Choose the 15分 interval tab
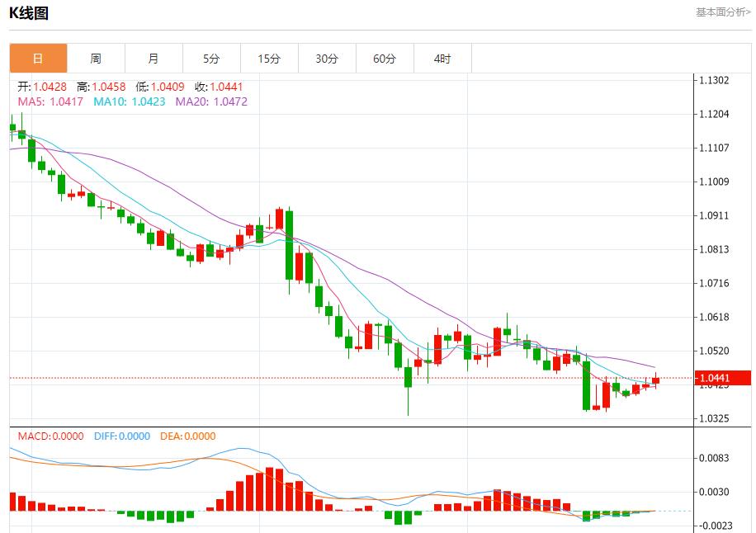The width and height of the screenshot is (756, 533). click(269, 59)
